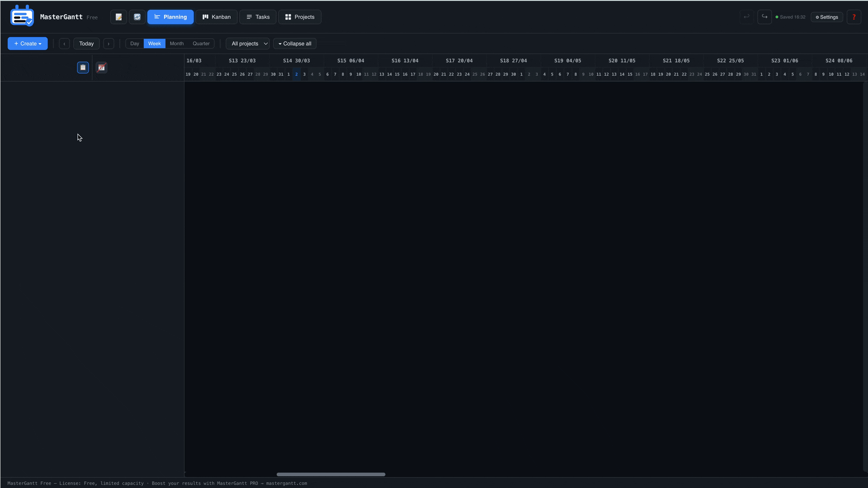The height and width of the screenshot is (488, 868).
Task: Click week header S24 08/06
Action: (x=839, y=61)
